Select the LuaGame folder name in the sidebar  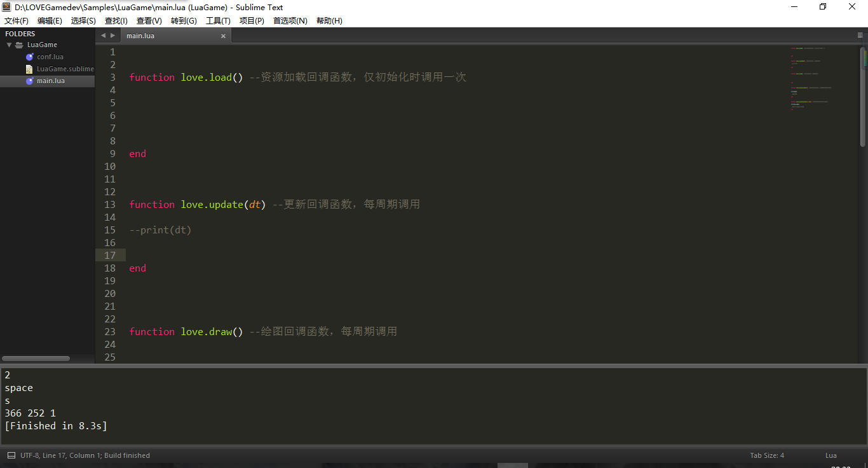(42, 45)
